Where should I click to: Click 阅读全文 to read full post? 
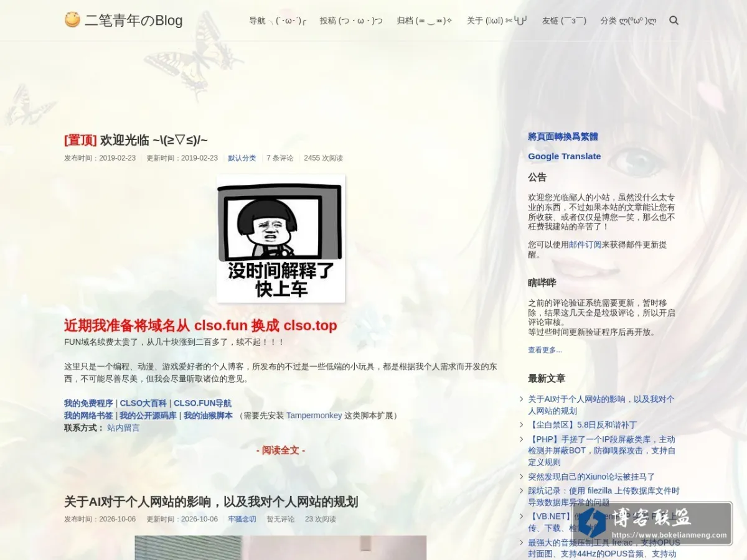pyautogui.click(x=281, y=450)
